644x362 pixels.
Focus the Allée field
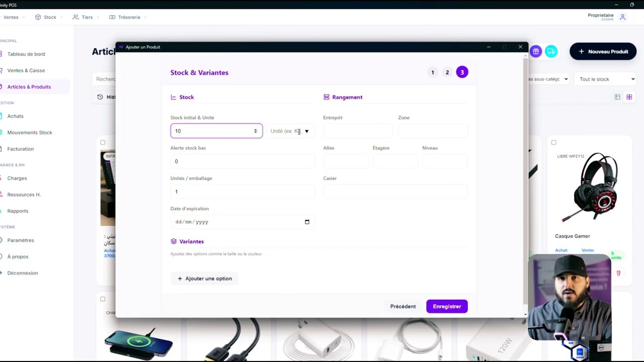[x=346, y=161]
